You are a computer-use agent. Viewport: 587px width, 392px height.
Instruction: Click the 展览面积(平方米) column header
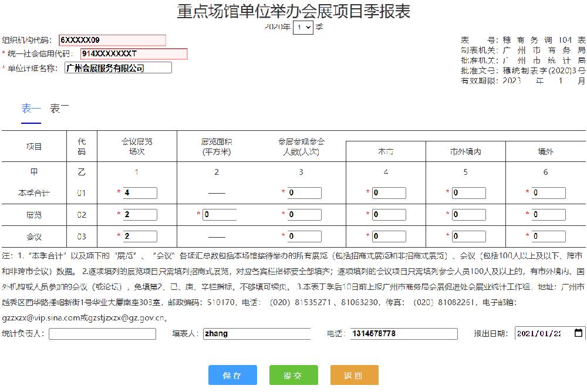(x=217, y=146)
